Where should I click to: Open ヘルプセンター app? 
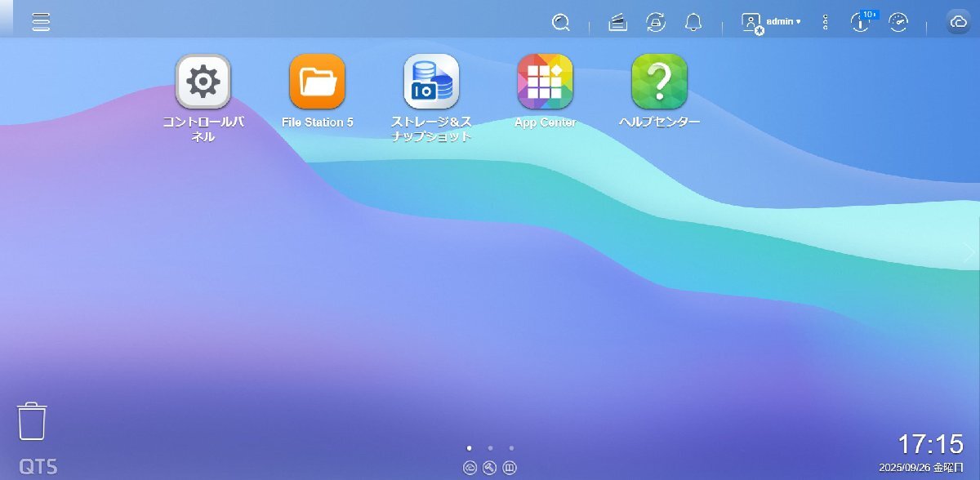659,82
